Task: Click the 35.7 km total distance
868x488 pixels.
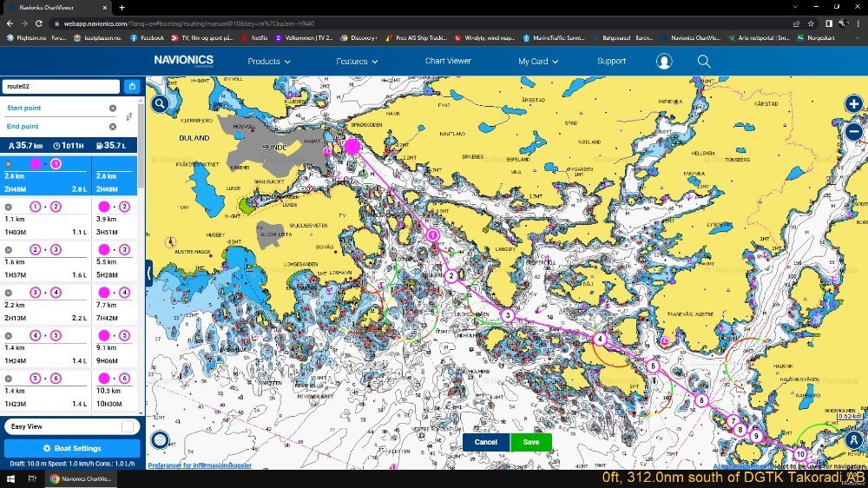Action: point(25,146)
